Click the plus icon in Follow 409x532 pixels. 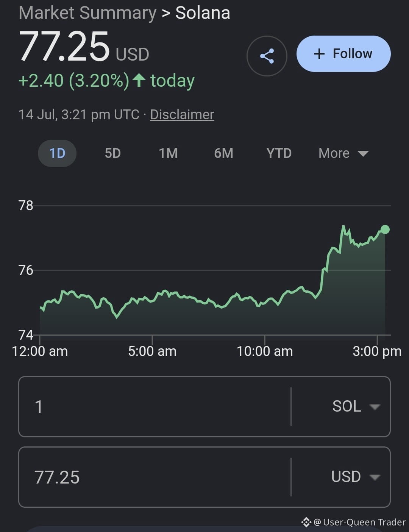[319, 54]
